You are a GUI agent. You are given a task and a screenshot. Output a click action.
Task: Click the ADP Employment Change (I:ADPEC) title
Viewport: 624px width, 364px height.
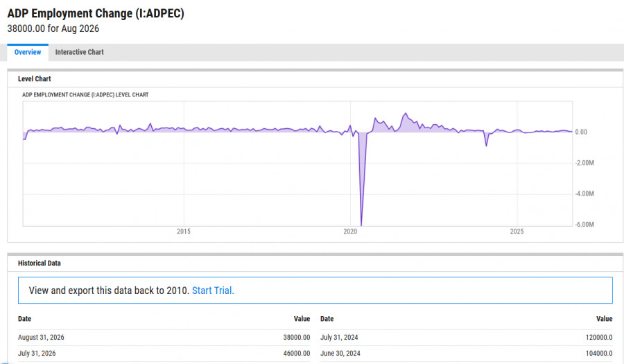tap(96, 13)
